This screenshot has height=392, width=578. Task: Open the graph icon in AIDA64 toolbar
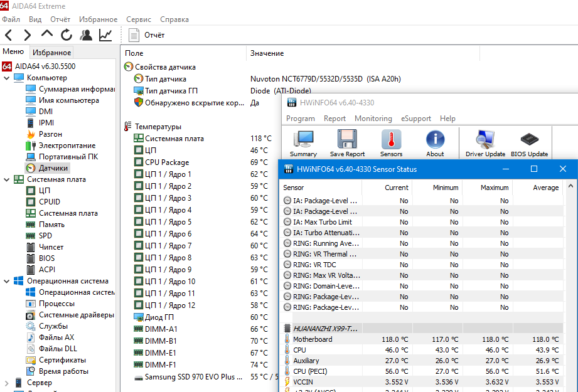105,35
